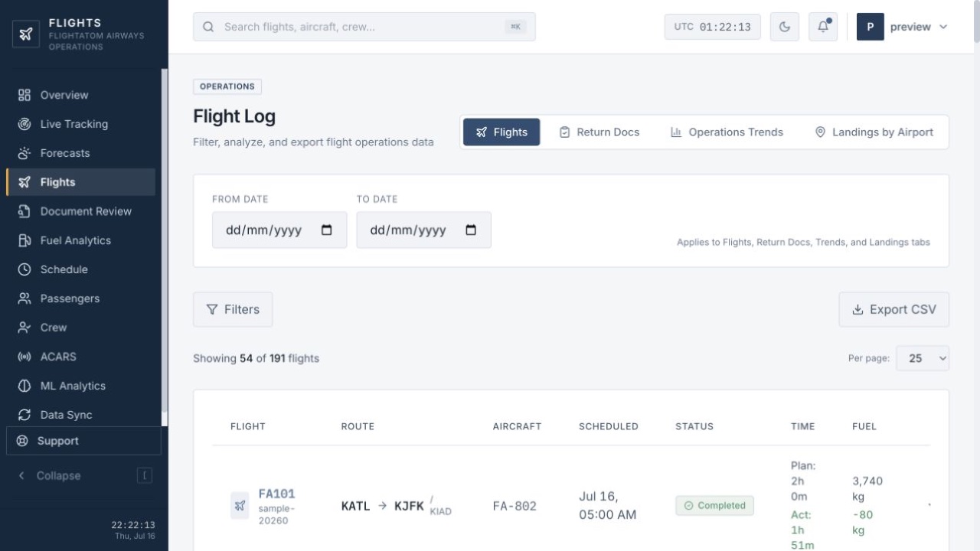The width and height of the screenshot is (980, 551).
Task: Click the KJFK destination code
Action: tap(409, 506)
